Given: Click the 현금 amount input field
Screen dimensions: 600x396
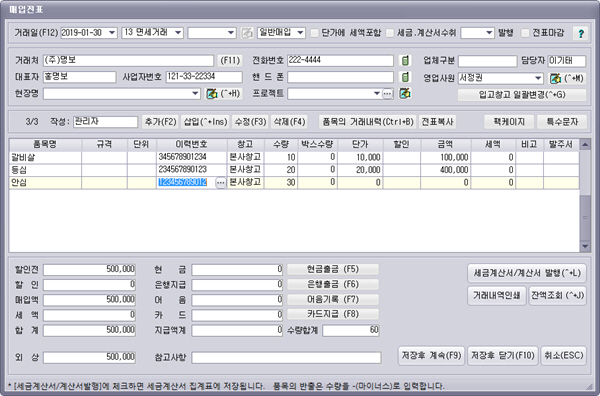Looking at the screenshot, I should coord(237,270).
